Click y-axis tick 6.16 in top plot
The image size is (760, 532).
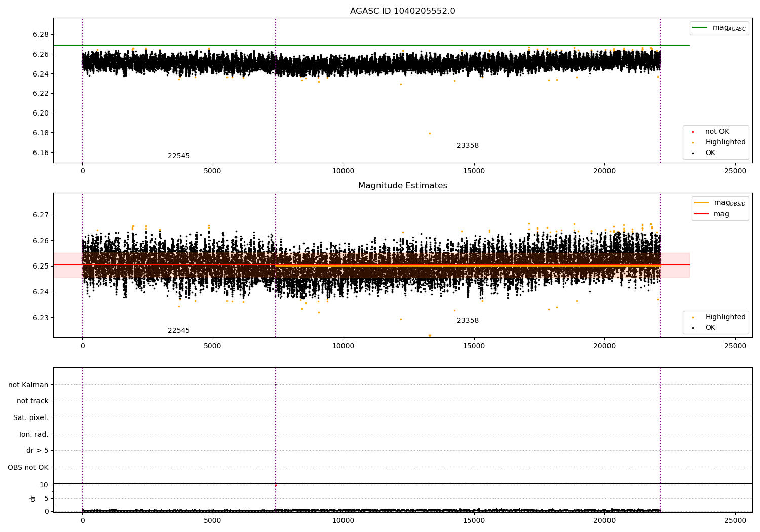(x=41, y=153)
